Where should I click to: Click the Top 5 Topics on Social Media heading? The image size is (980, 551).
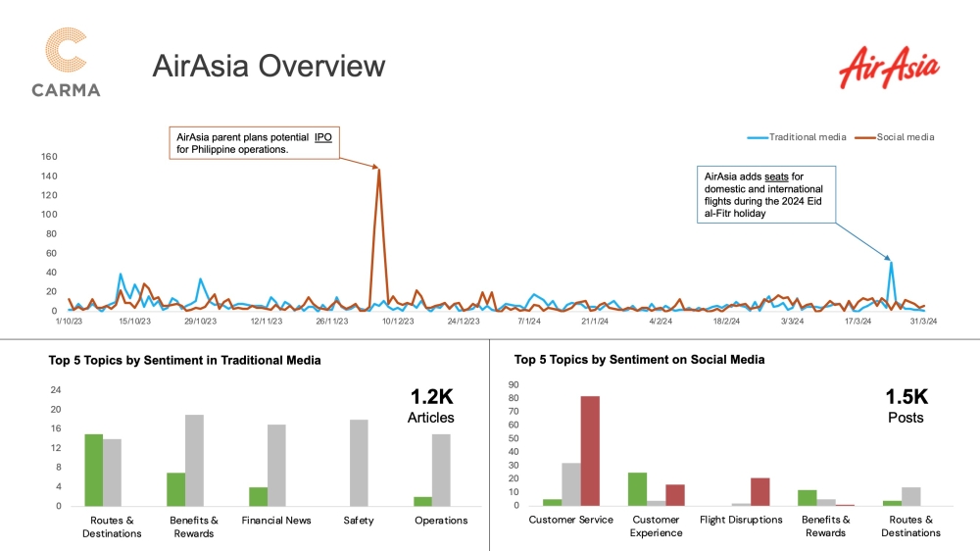[639, 360]
